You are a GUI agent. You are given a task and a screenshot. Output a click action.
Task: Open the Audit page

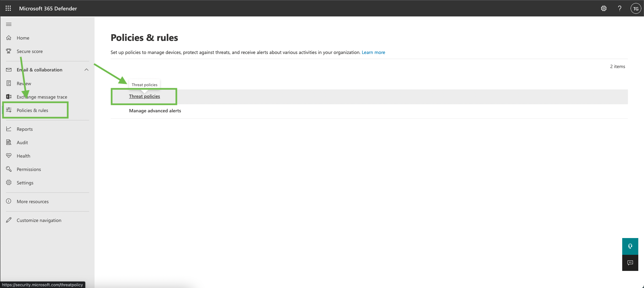click(22, 142)
